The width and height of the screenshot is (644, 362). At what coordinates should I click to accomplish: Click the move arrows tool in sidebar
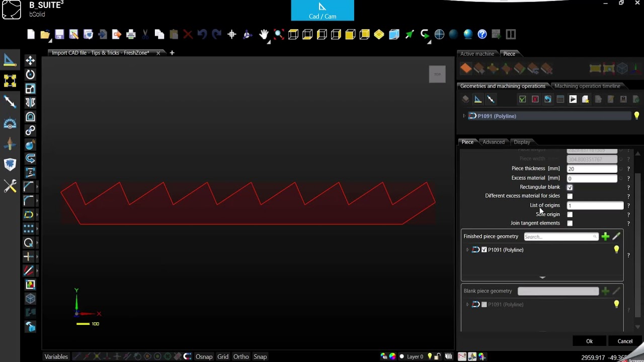click(30, 61)
